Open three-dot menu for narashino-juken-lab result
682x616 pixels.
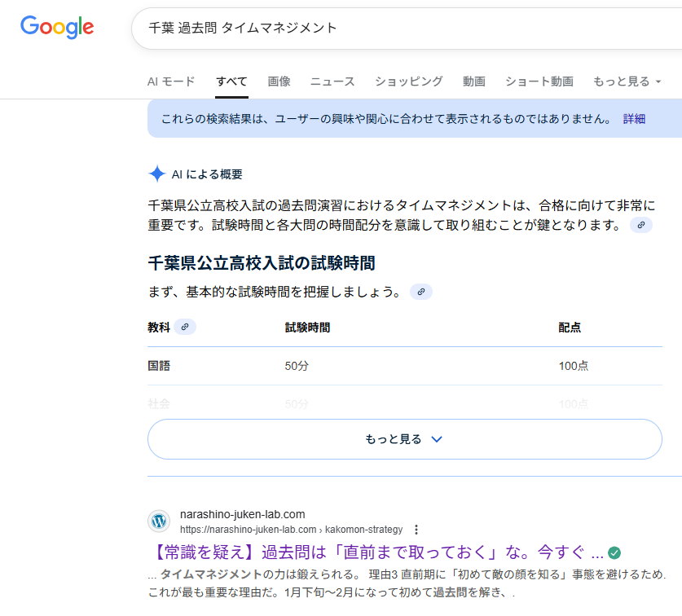(417, 529)
